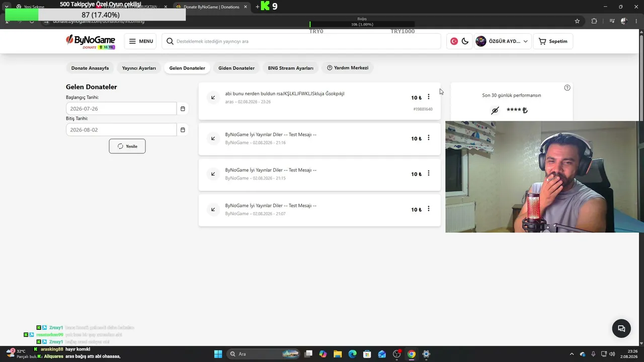Launch Copilot from taskbar
Viewport: 644px width, 362px height.
click(323, 354)
